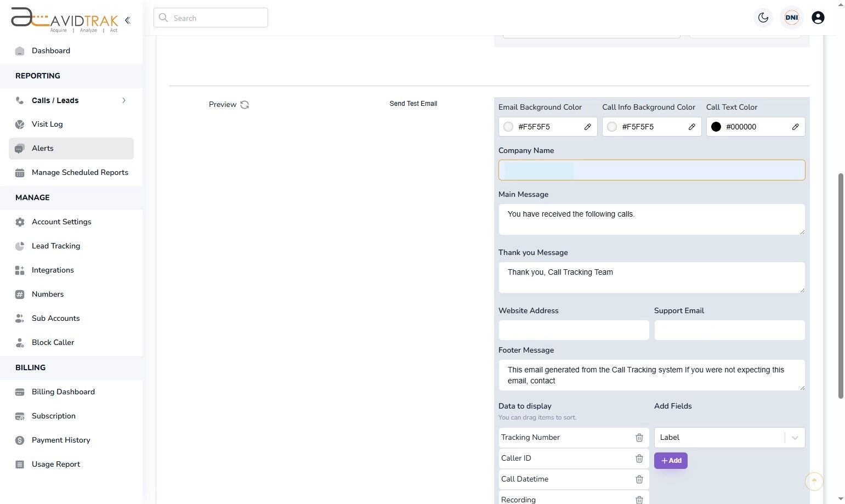This screenshot has height=504, width=845.
Task: Click the Footer Message textarea
Action: (x=651, y=375)
